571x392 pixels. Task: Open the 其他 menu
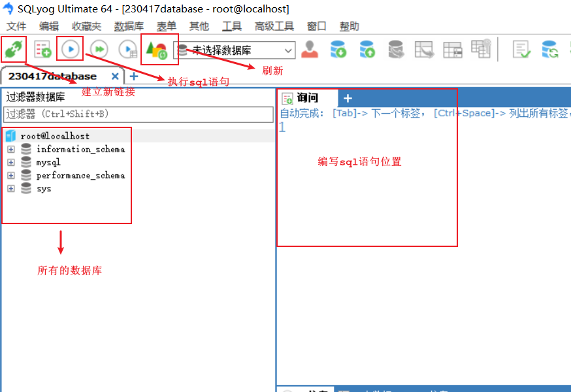(199, 26)
